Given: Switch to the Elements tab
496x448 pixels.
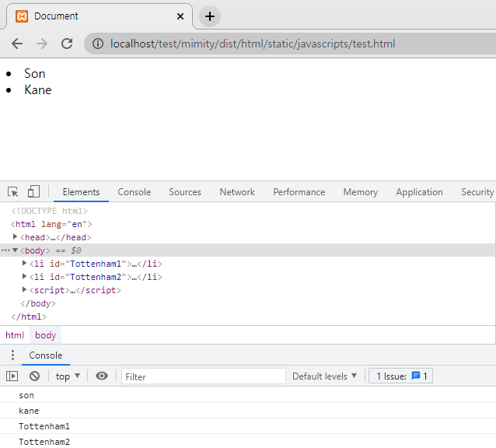Looking at the screenshot, I should [x=81, y=192].
